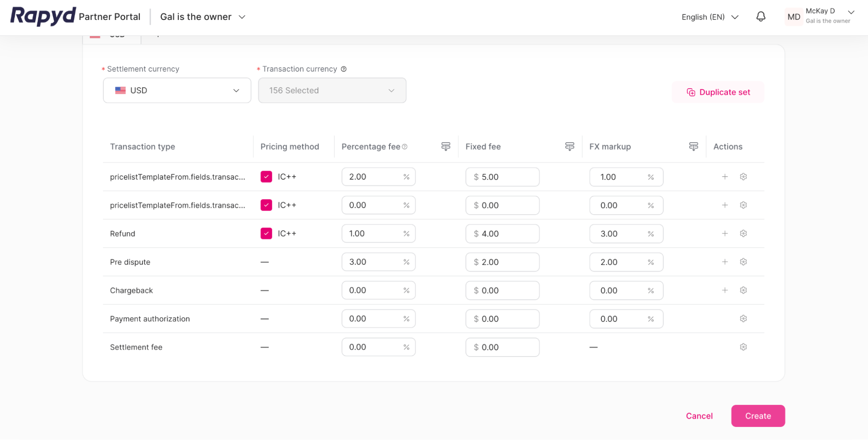
Task: Click inside the Chargeback percentage fee field
Action: point(378,290)
